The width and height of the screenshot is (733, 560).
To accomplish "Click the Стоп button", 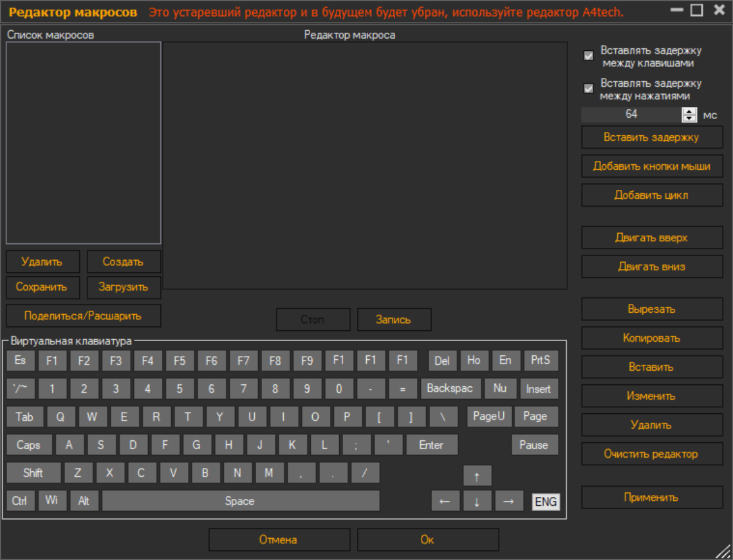I will 313,320.
